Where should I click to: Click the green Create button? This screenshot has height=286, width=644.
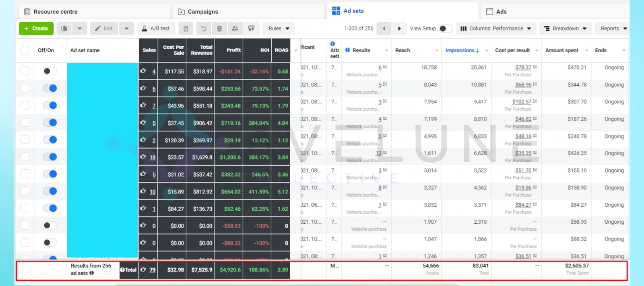36,29
